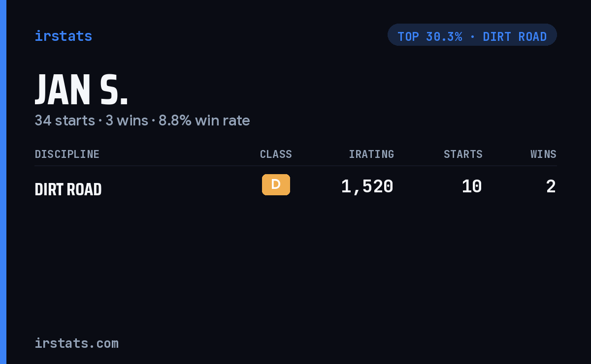
Task: Click the orange D class badge
Action: tap(276, 184)
